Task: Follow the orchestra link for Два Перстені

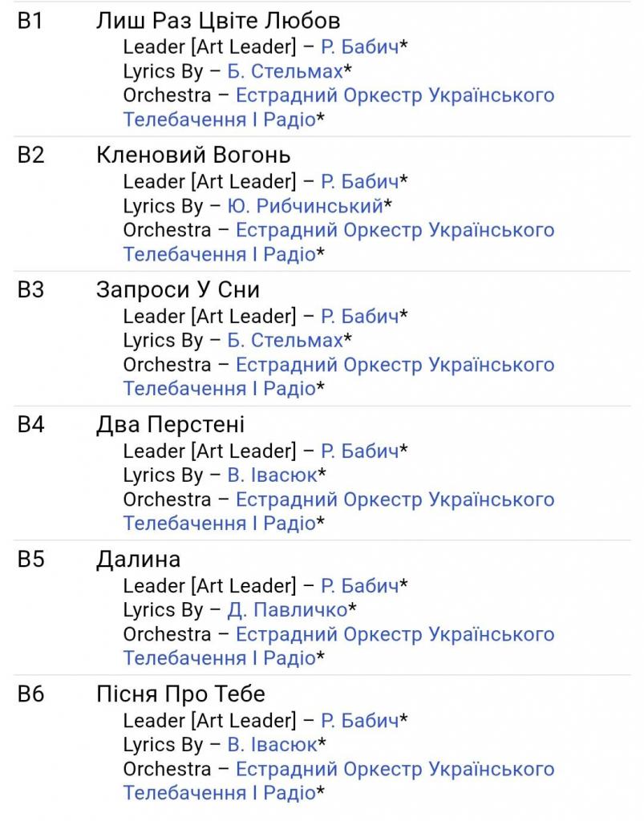Action: (x=395, y=500)
